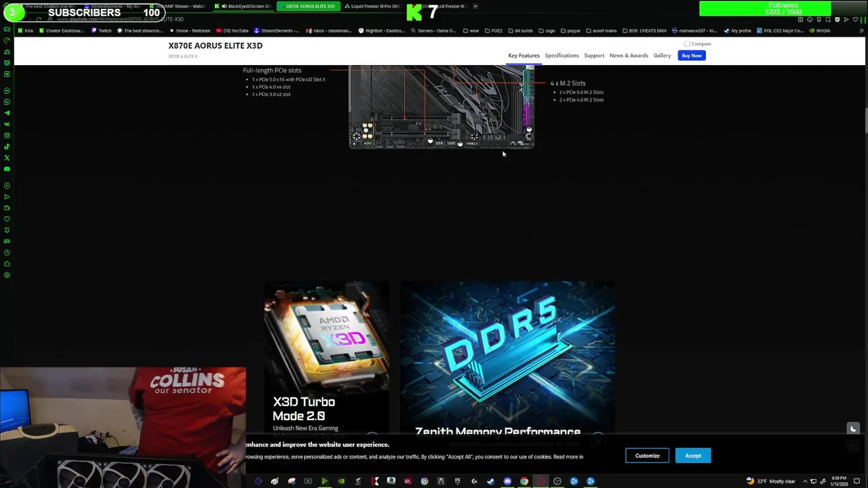The height and width of the screenshot is (488, 868).
Task: Click the "Full-length PCIe slots" heading
Action: [272, 70]
